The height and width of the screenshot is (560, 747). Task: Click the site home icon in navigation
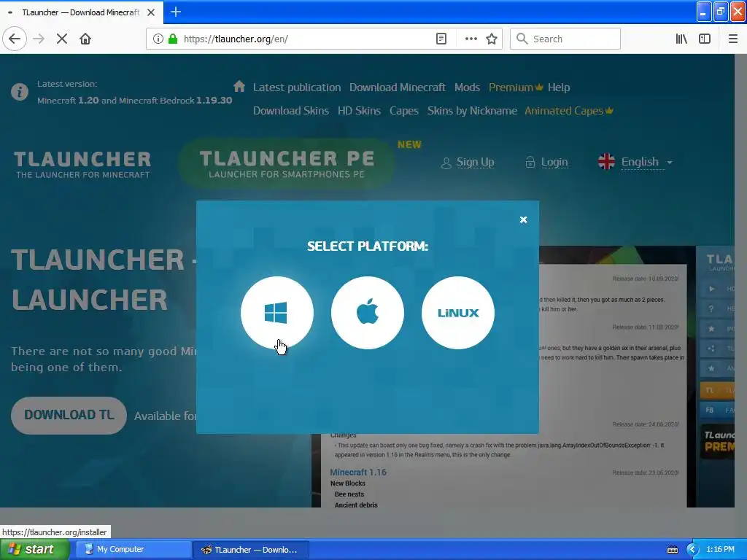click(239, 86)
